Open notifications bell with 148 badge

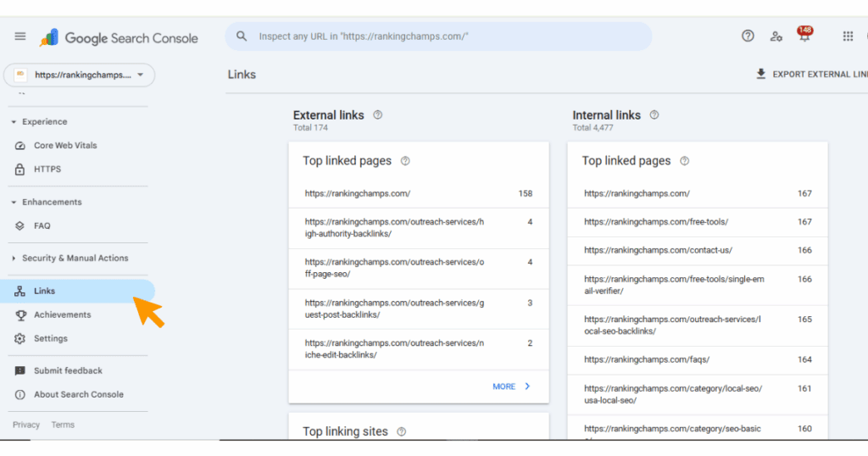[804, 36]
